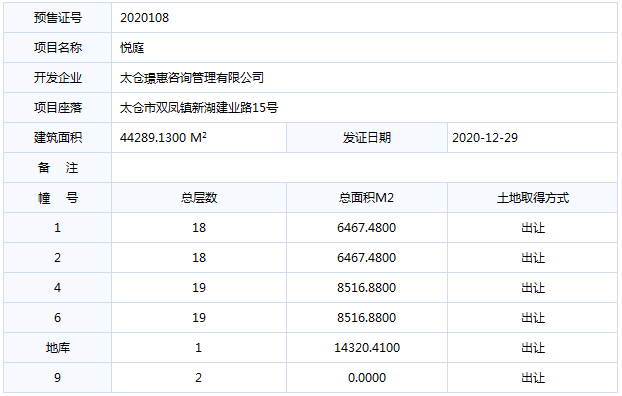Viewport: 622px width, 396px height.
Task: Click the issue date 2020-12-29
Action: coord(485,138)
